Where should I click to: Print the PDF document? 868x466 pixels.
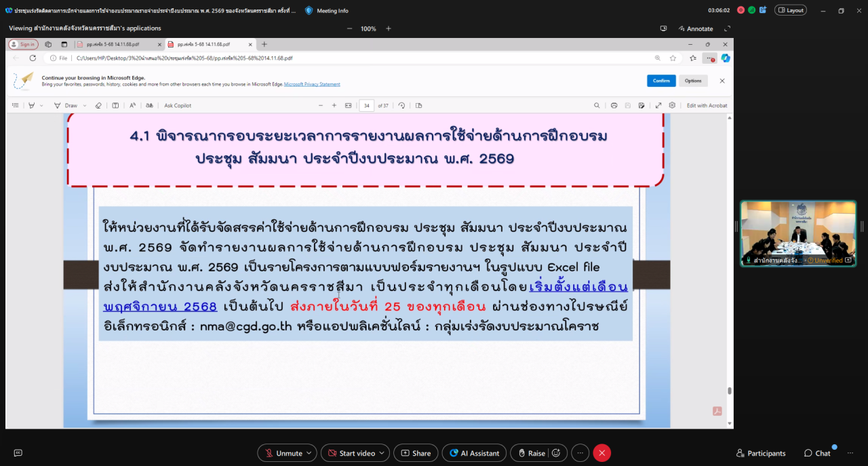(x=614, y=105)
